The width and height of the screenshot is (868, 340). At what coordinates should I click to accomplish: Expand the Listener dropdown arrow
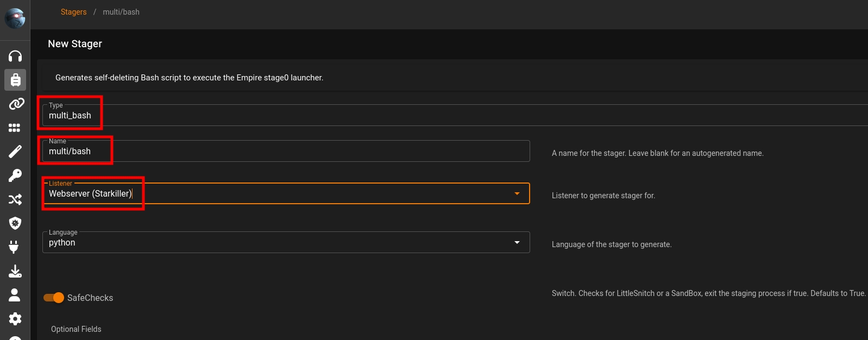click(x=517, y=193)
